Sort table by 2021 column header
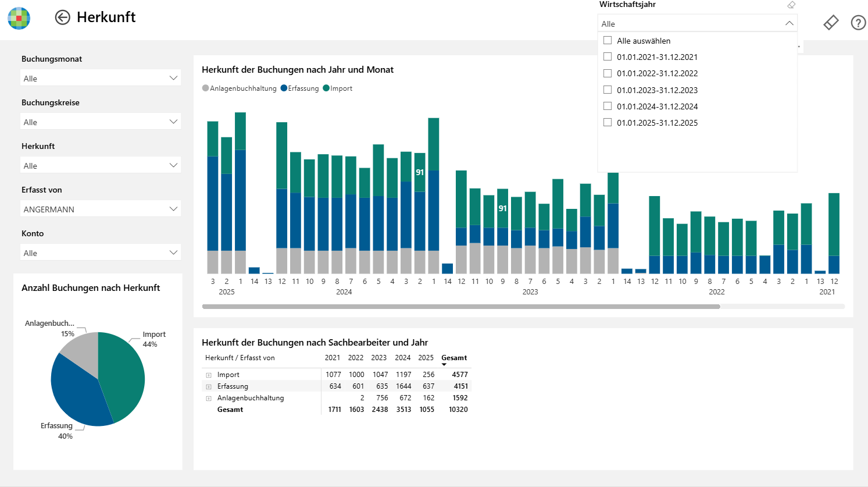This screenshot has width=868, height=487. 333,358
